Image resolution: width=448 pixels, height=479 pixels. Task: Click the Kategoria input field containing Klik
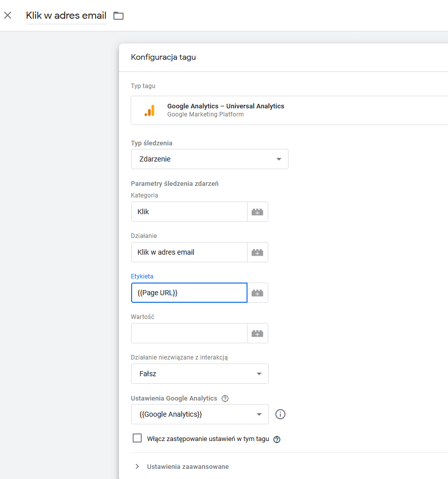coord(189,212)
